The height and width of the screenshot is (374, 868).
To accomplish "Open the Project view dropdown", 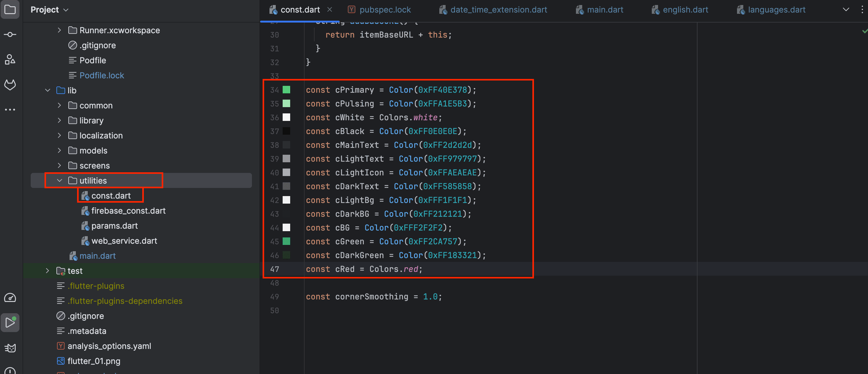I will click(50, 10).
